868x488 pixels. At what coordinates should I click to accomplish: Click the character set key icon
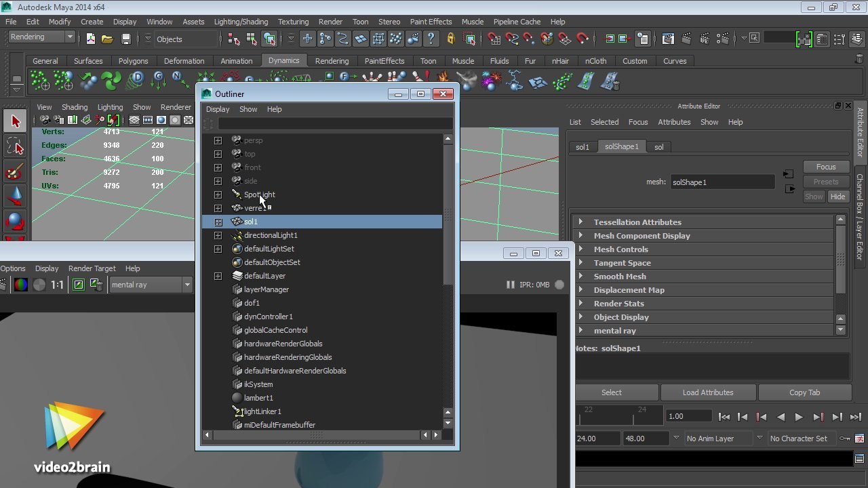[x=845, y=439]
